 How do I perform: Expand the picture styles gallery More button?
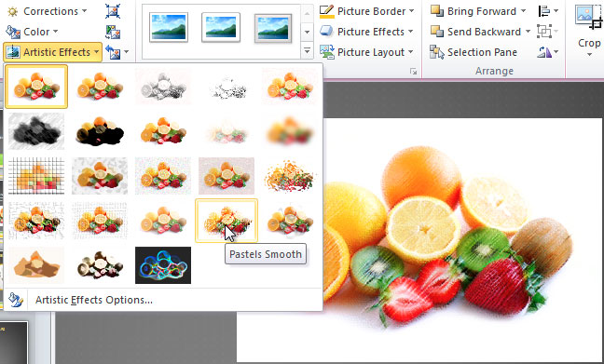307,50
